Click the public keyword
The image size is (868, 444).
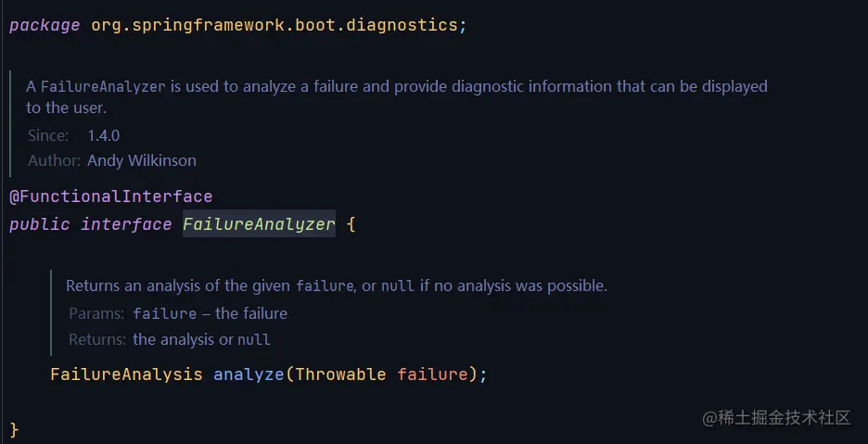pyautogui.click(x=40, y=224)
